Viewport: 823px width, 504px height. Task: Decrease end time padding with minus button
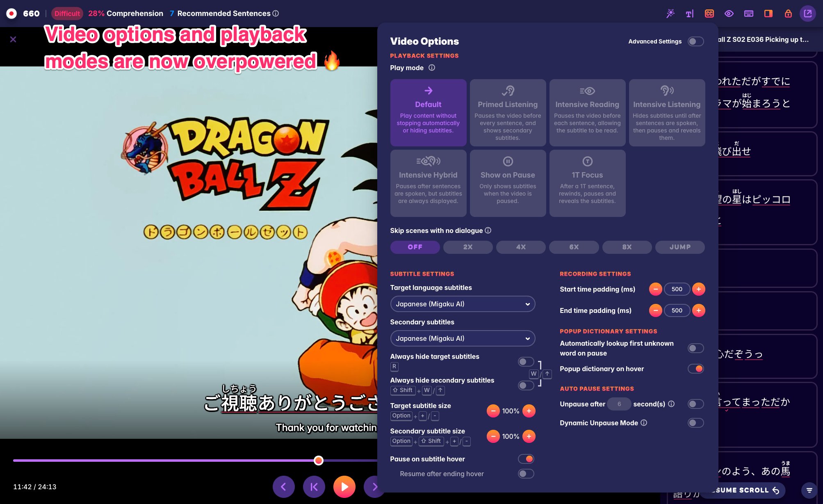click(x=656, y=310)
